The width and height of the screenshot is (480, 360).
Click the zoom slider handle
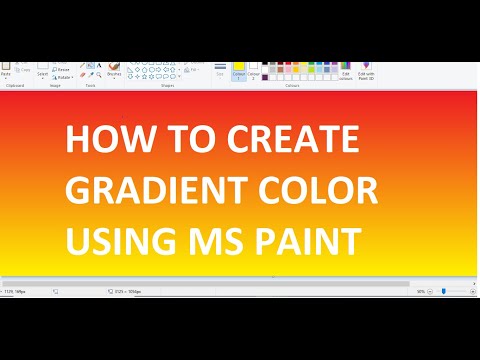pos(443,291)
